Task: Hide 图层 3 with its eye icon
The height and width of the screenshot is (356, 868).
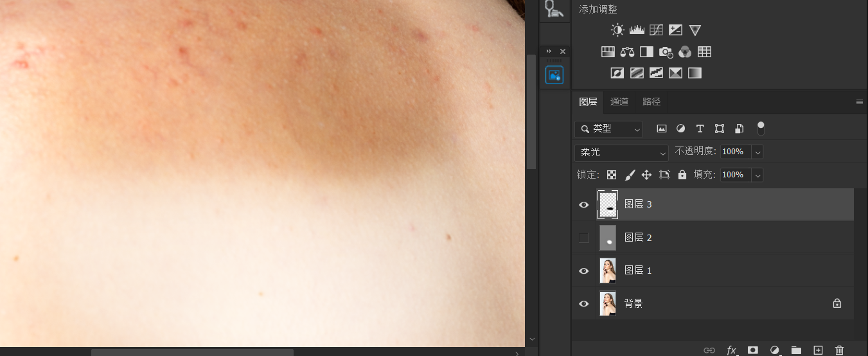Action: click(583, 205)
